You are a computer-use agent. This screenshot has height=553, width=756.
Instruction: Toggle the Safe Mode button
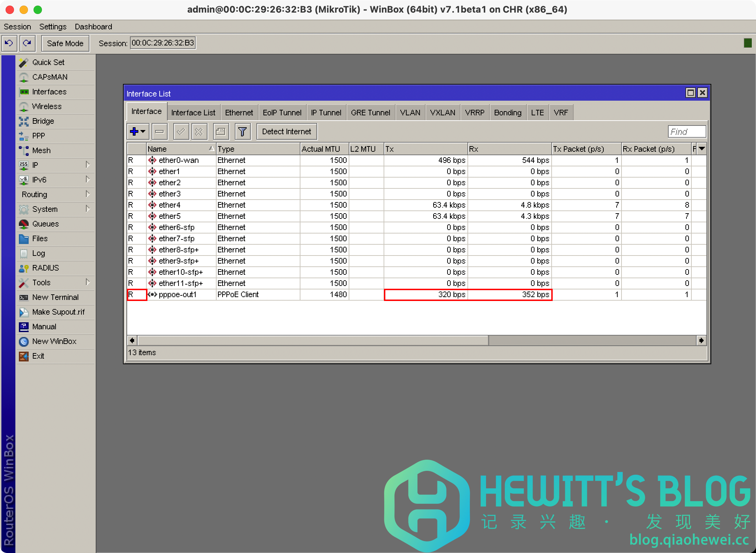pyautogui.click(x=65, y=43)
